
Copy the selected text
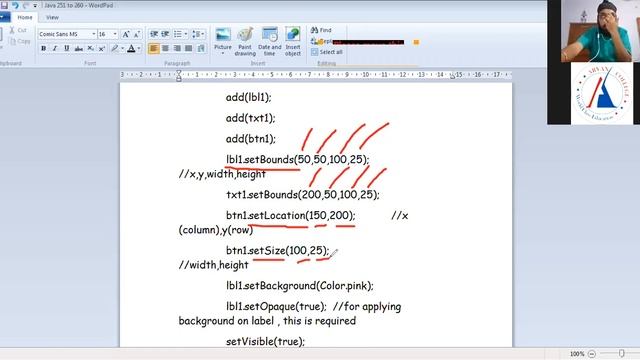point(20,41)
